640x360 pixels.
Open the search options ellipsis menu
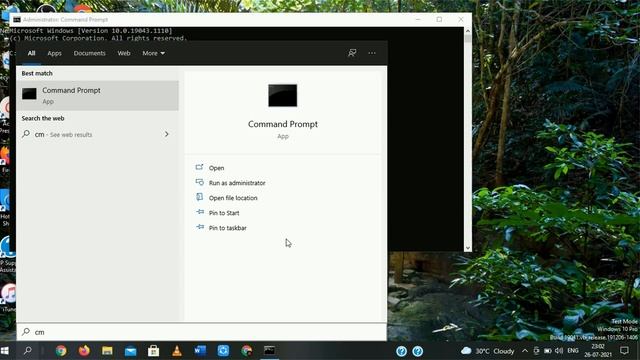(372, 53)
